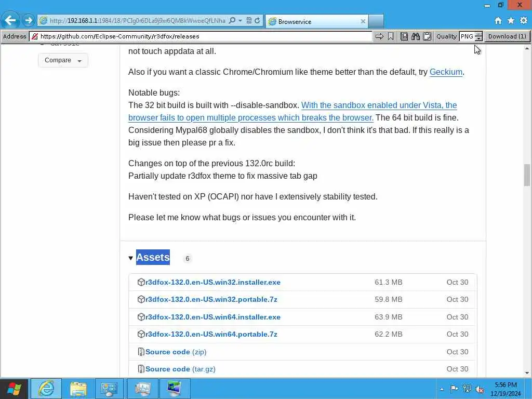Screen dimensions: 532x399
Task: Open IE favorites star
Action: tap(511, 21)
